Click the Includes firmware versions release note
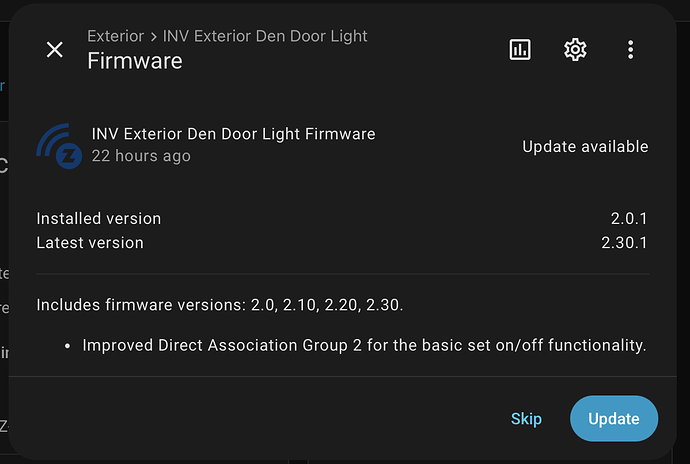Viewport: 690px width, 464px height. (x=219, y=304)
